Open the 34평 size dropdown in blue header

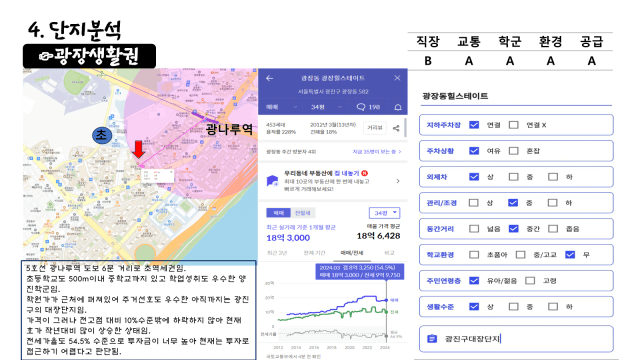point(326,107)
